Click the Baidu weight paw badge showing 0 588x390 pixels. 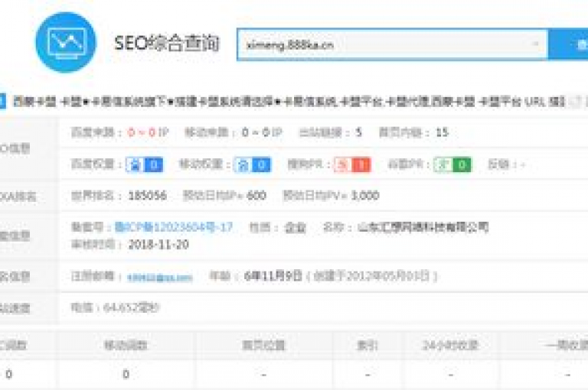click(145, 164)
